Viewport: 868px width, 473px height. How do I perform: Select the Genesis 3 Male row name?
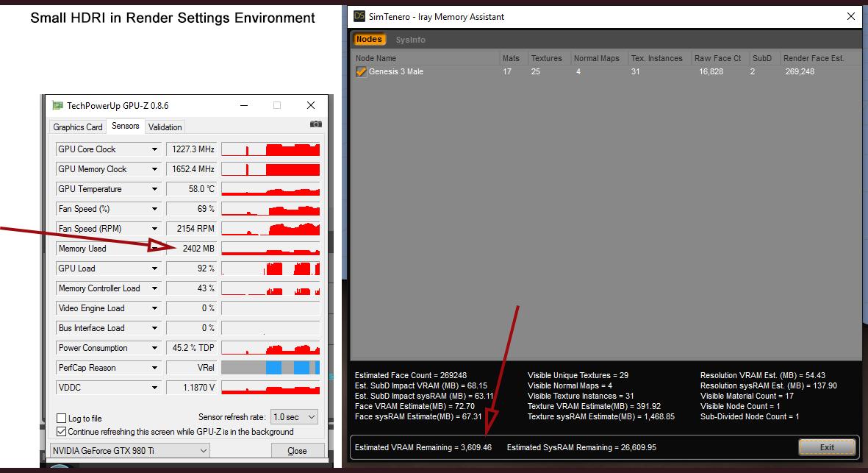point(396,71)
